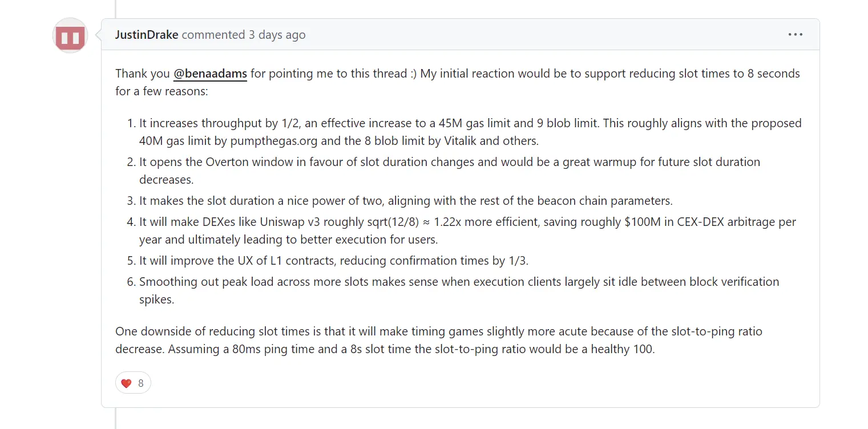
Task: Open the "3 days ago" timestamp permalink
Action: [277, 35]
